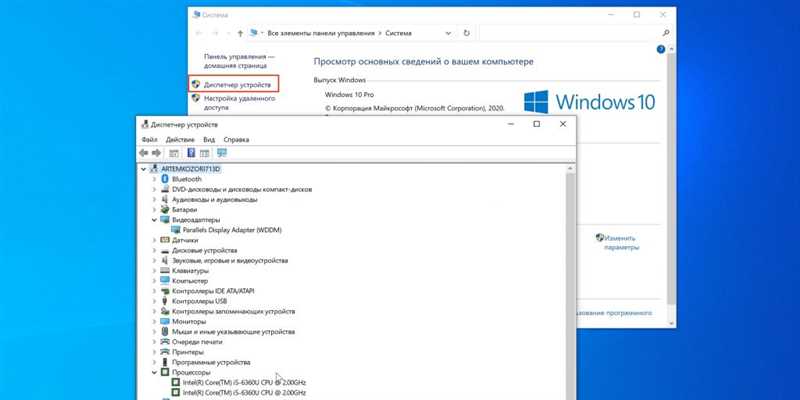Click the Parallels Display Adapter icon
The image size is (800, 400).
(x=176, y=230)
